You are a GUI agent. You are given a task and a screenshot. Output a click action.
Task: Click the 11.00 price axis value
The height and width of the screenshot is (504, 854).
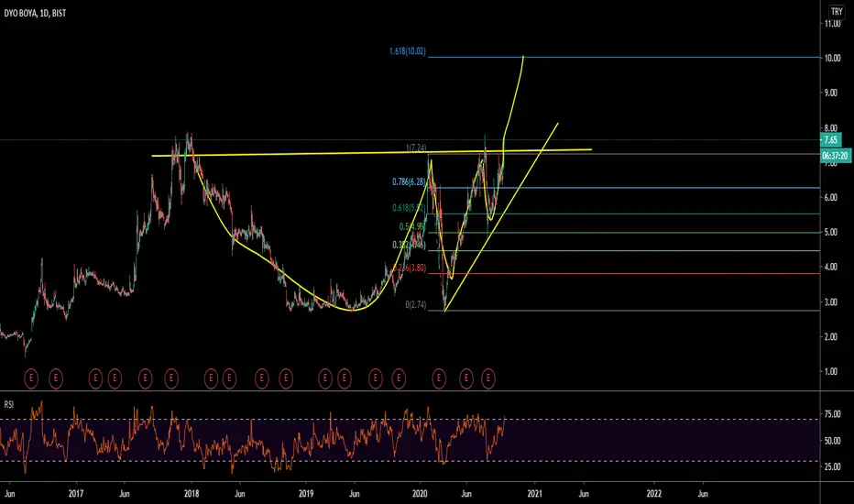click(x=832, y=24)
